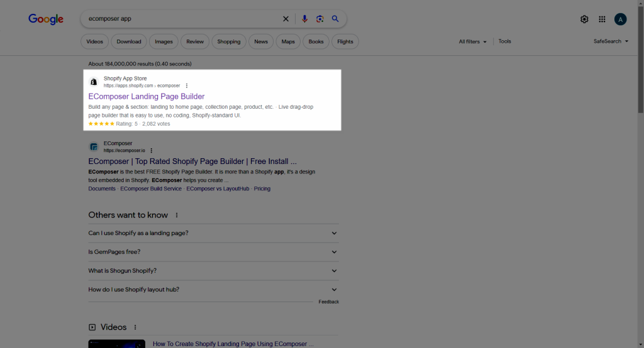Open 'How To Create Shopify Landing Page' video link
The height and width of the screenshot is (348, 644).
(x=233, y=344)
